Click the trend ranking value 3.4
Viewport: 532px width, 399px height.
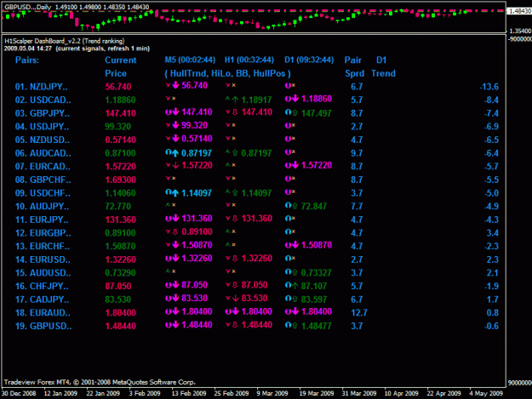(493, 233)
